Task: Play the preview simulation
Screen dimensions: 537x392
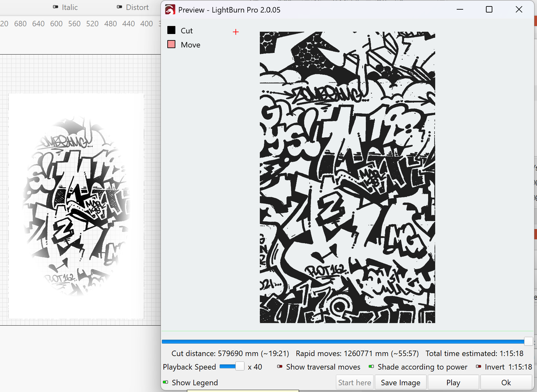Action: coord(453,382)
